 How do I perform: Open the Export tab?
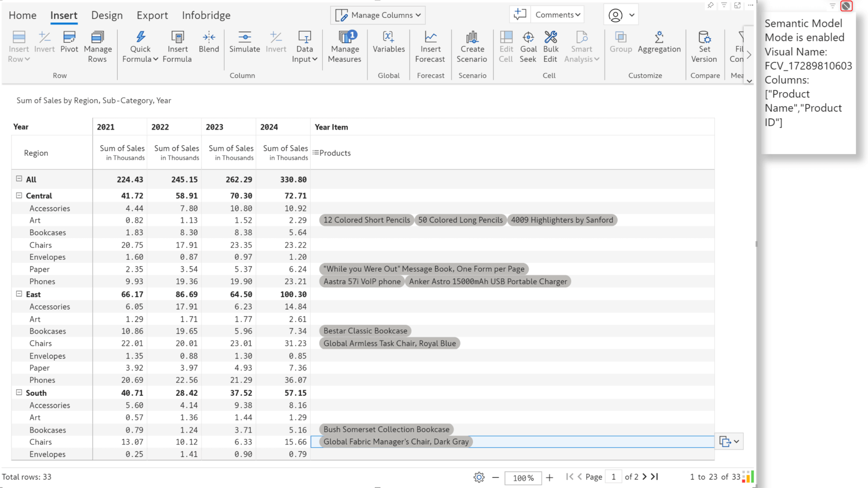tap(152, 15)
